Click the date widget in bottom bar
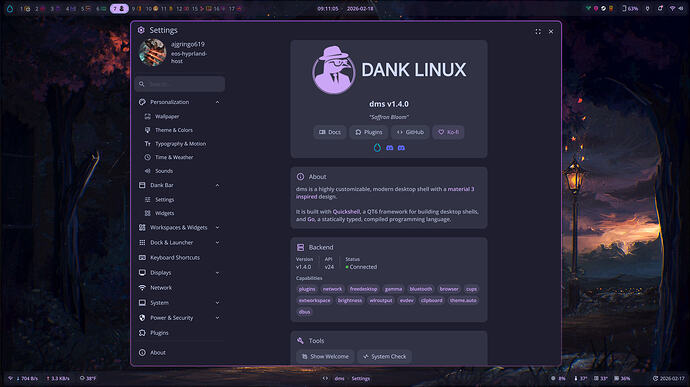Image resolution: width=690 pixels, height=387 pixels. point(669,379)
